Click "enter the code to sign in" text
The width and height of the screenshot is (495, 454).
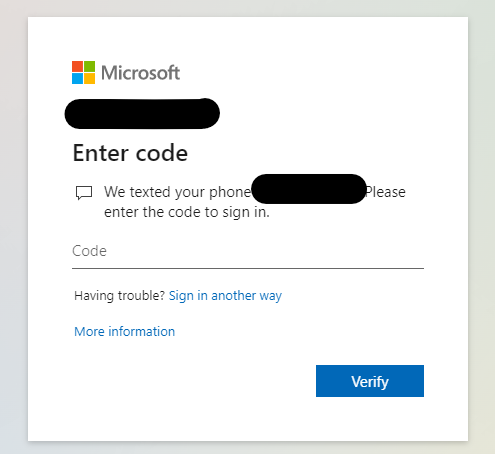(x=187, y=212)
